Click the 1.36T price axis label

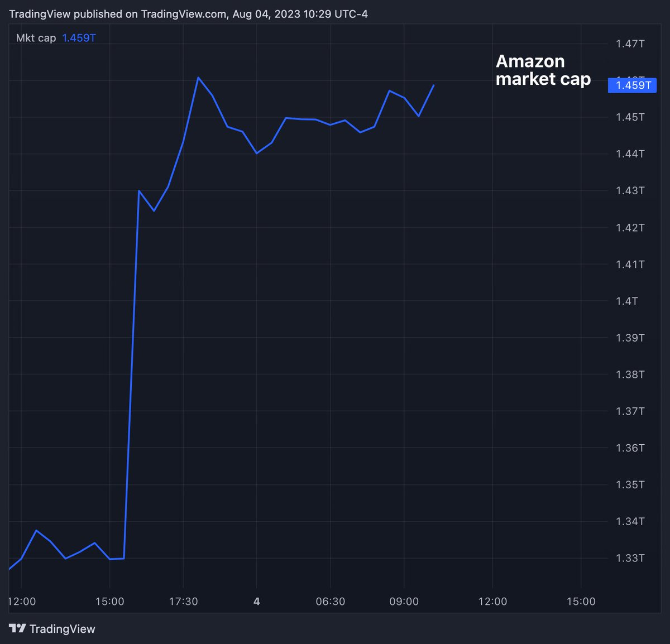[630, 448]
